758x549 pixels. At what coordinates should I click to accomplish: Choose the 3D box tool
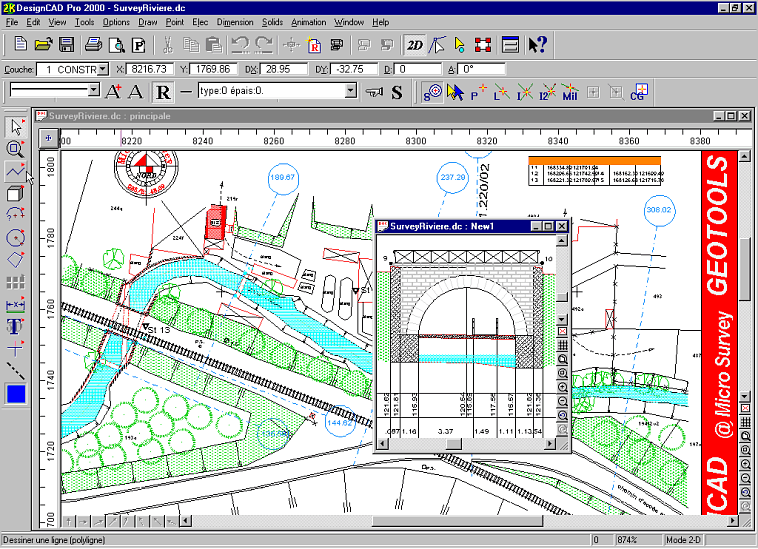pos(15,194)
